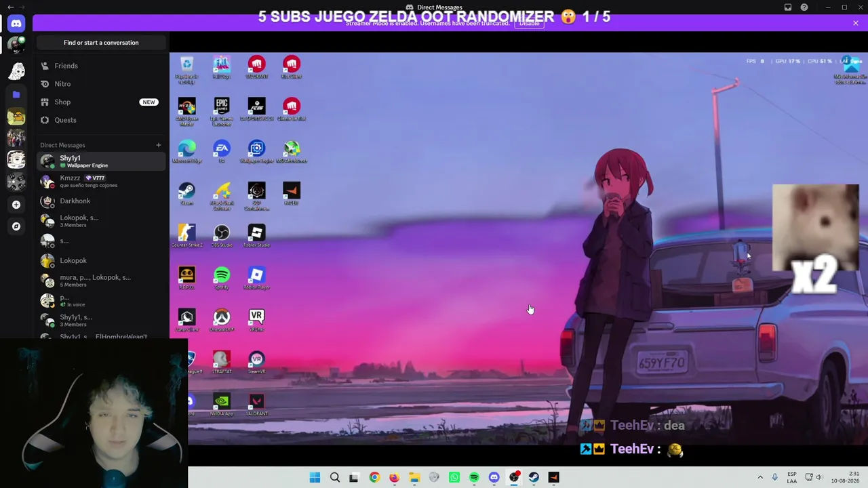This screenshot has height=488, width=868.
Task: Open the EA Sports FC 26 shortcut
Action: click(x=256, y=109)
